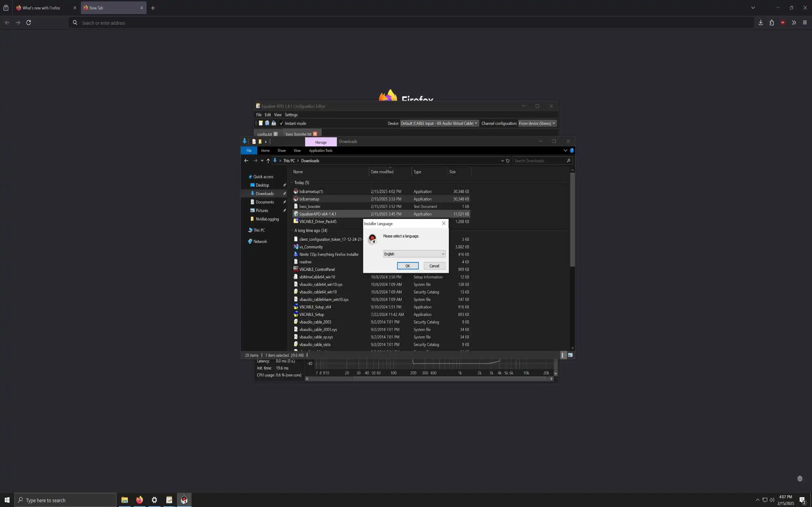The height and width of the screenshot is (507, 812).
Task: Click the Firefox customize gear icon on the new tab page
Action: point(800,478)
